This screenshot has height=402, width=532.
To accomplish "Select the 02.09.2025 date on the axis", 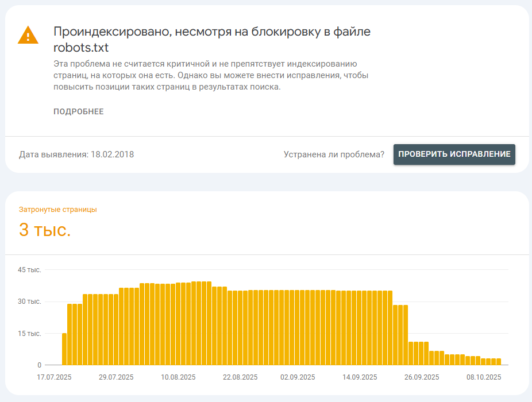I will [x=298, y=377].
